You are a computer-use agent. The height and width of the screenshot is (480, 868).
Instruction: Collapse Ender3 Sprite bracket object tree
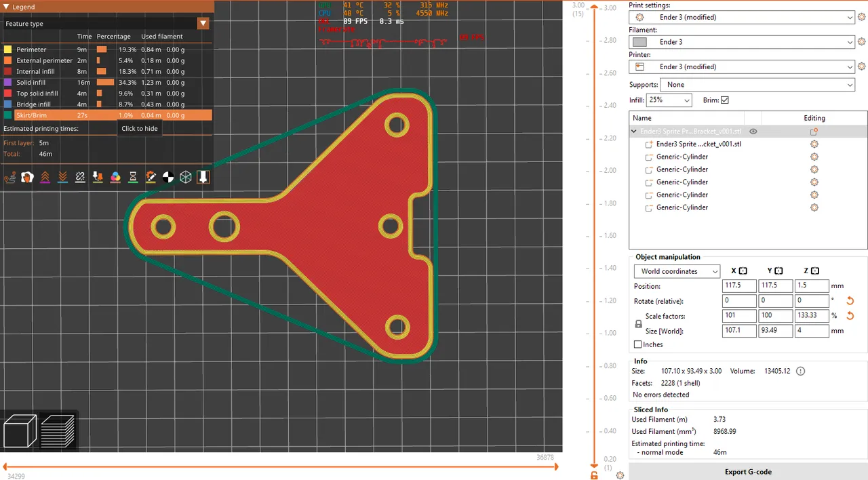pos(634,132)
